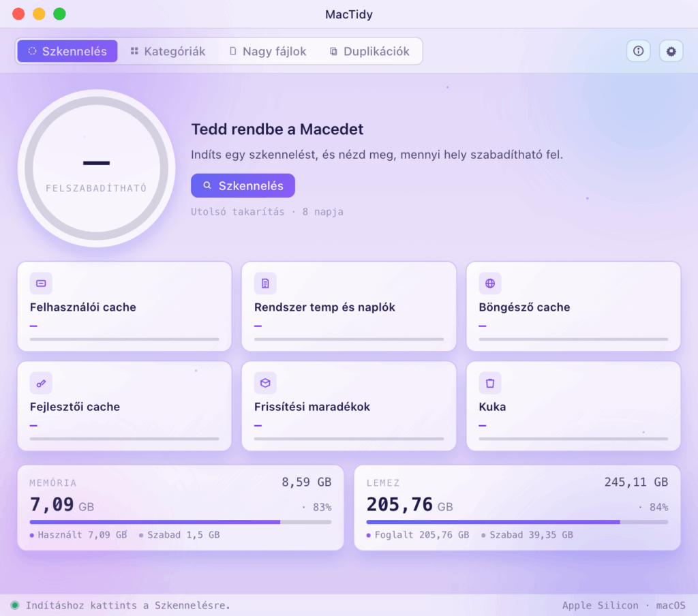The image size is (698, 616).
Task: Switch to the Kategóriák tab
Action: coord(168,51)
